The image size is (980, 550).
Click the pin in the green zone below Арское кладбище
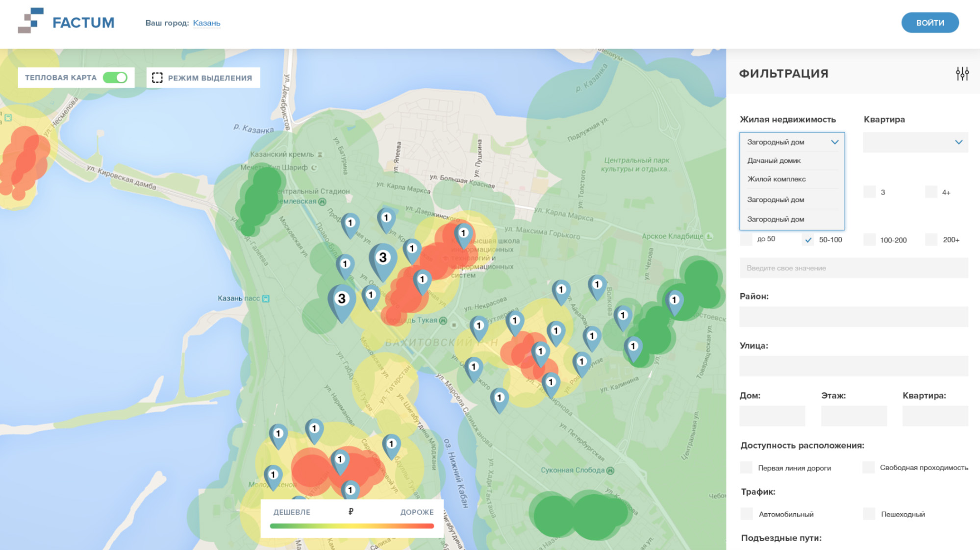tap(674, 302)
